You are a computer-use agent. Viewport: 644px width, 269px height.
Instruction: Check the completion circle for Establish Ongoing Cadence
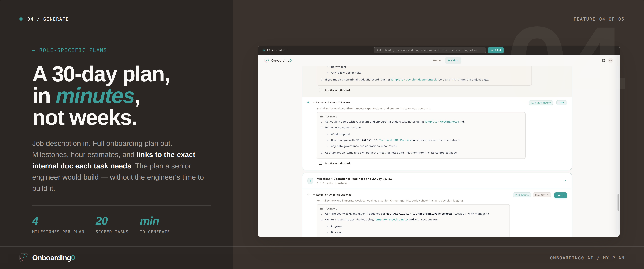pos(308,195)
